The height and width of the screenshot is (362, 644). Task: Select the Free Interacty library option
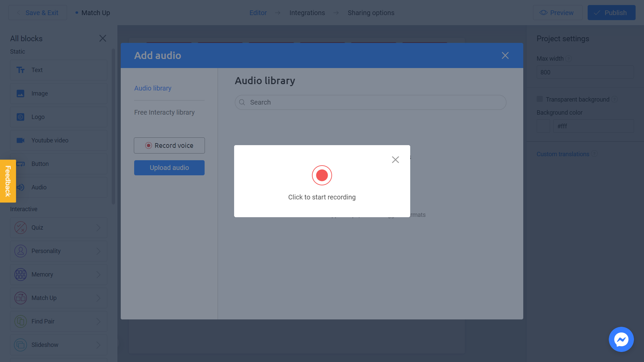coord(164,112)
